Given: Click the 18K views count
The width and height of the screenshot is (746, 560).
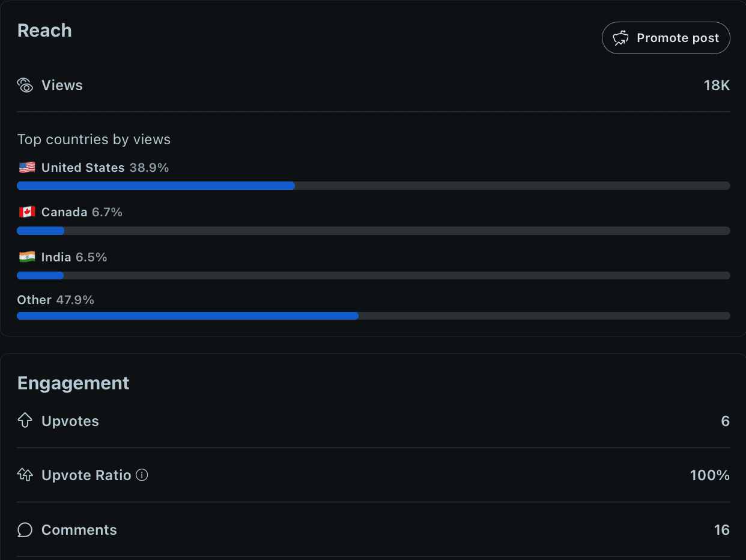Looking at the screenshot, I should 717,85.
